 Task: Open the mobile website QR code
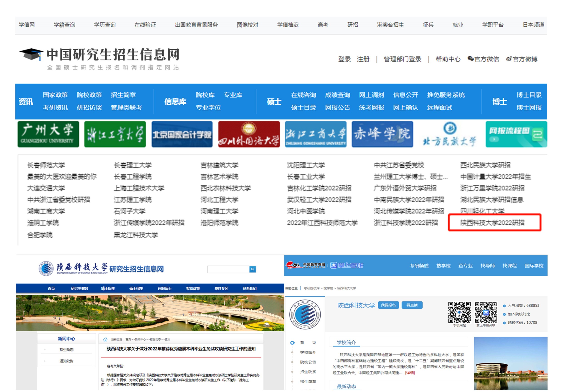[459, 312]
